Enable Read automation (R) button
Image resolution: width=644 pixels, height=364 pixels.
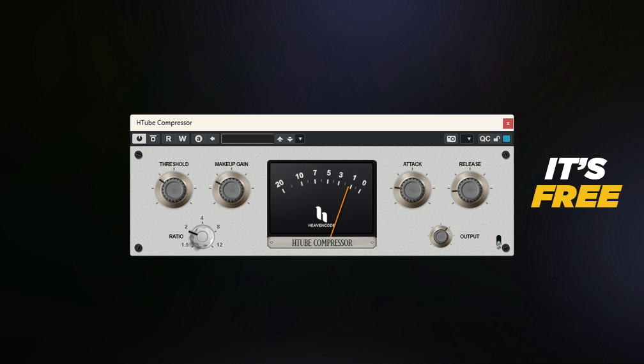pos(169,139)
